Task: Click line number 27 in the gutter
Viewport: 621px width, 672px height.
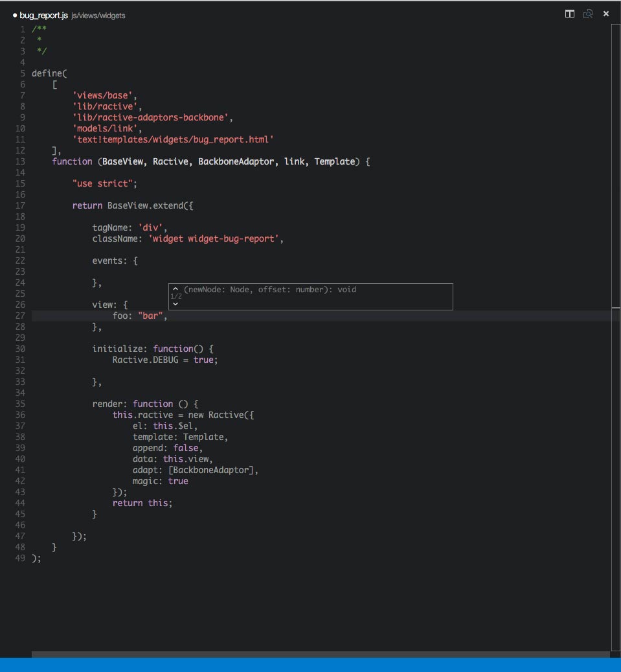Action: click(x=20, y=316)
